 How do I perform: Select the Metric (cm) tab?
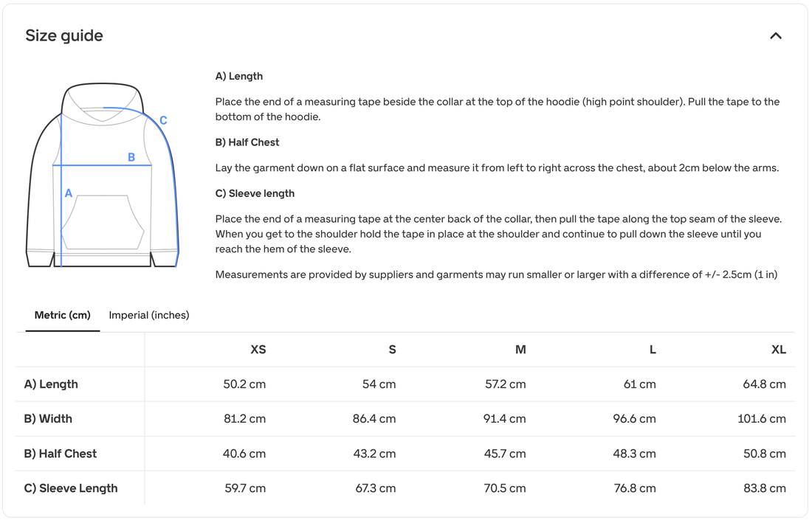pyautogui.click(x=63, y=315)
